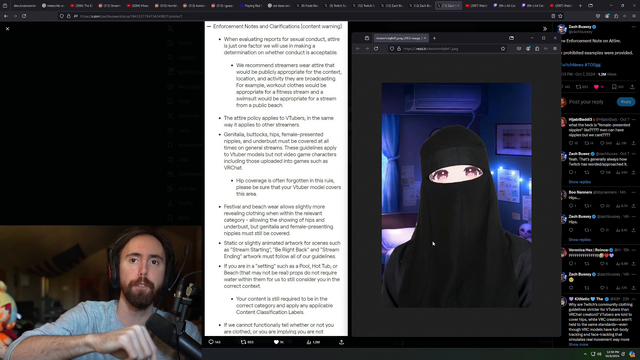Like the tweet with the pink heart icon

point(596,87)
